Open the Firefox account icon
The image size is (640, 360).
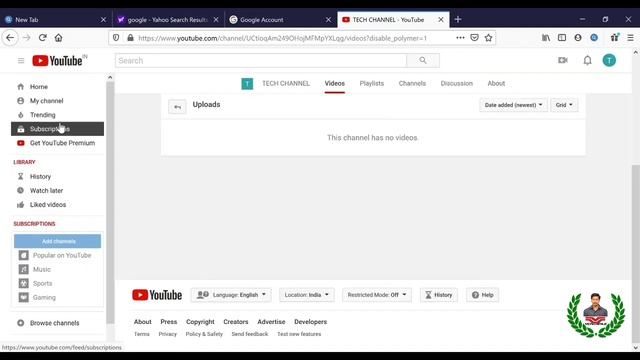click(578, 38)
